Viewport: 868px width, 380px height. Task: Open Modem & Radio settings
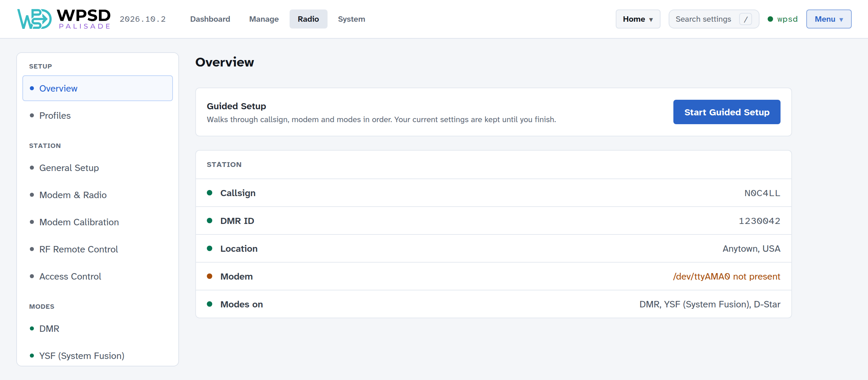point(98,195)
